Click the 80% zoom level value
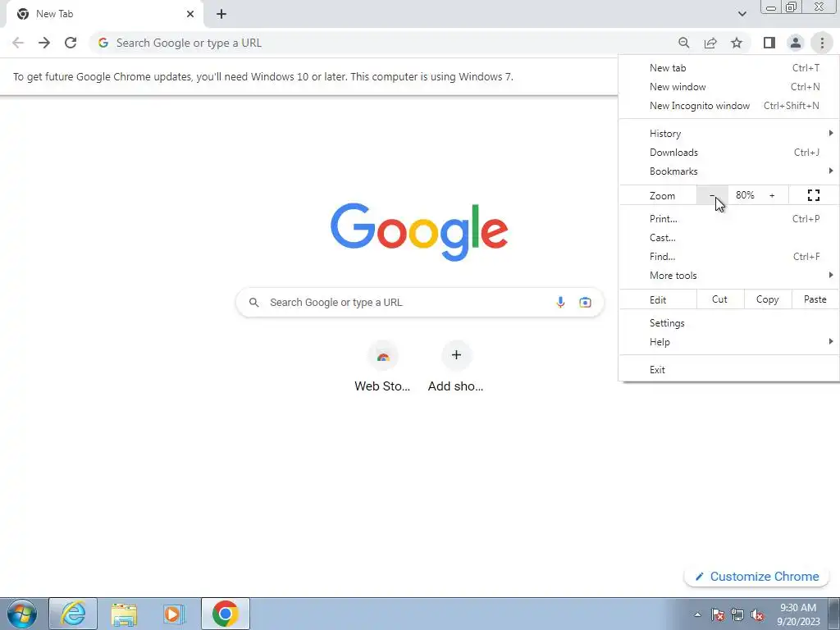Screen dimensions: 840x630 pos(745,195)
